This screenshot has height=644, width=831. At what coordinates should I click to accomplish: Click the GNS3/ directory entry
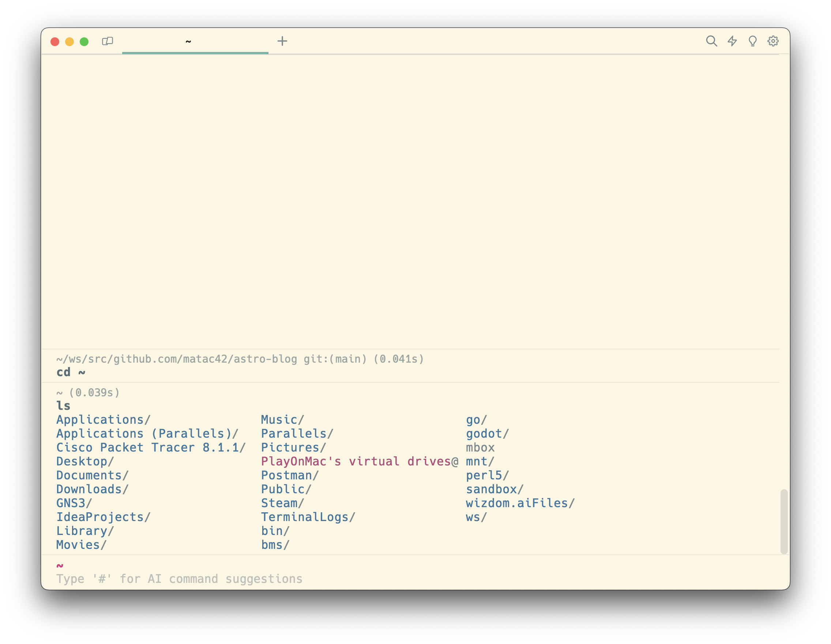[74, 503]
